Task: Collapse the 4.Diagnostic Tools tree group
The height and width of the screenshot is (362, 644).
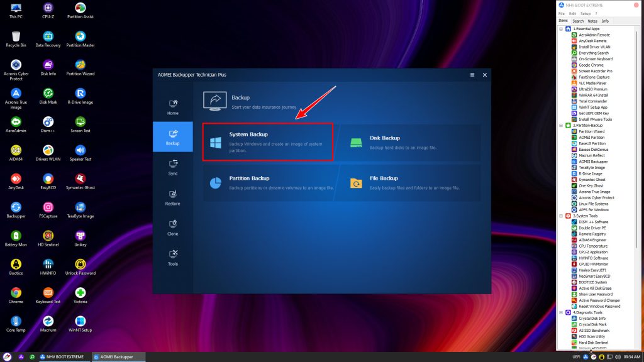Action: click(561, 312)
